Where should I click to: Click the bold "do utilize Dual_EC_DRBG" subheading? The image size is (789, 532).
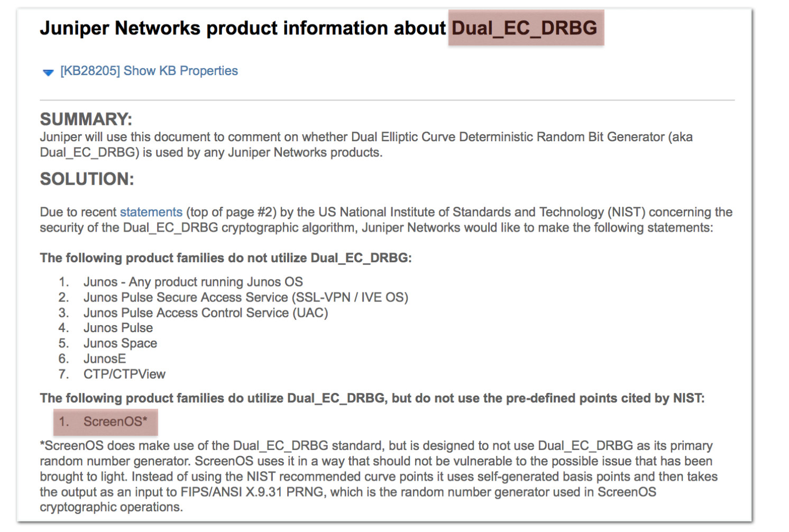(x=372, y=398)
